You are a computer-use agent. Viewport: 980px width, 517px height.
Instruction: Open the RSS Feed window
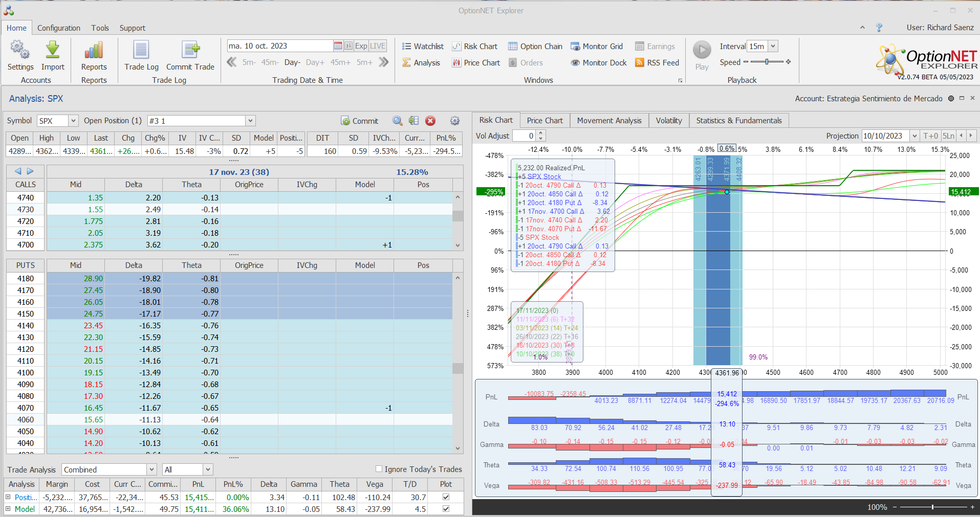coord(657,63)
